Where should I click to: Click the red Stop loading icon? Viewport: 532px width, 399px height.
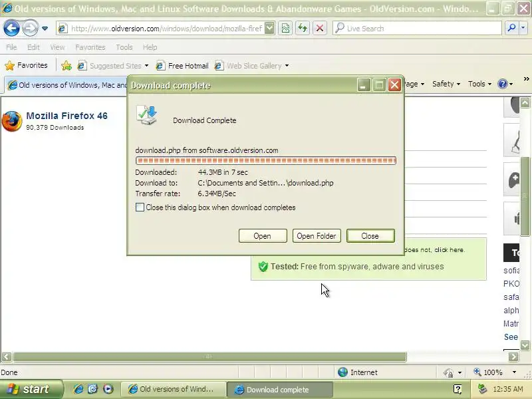[320, 29]
